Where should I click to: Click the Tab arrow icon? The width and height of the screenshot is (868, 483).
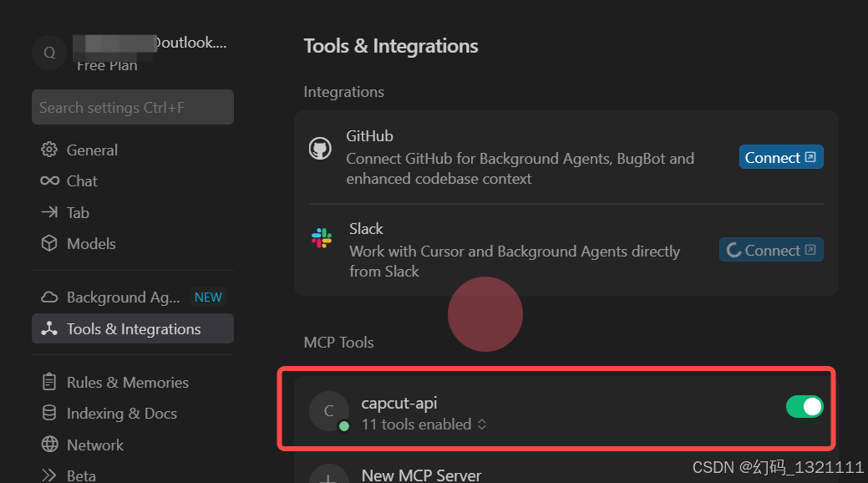coord(49,212)
